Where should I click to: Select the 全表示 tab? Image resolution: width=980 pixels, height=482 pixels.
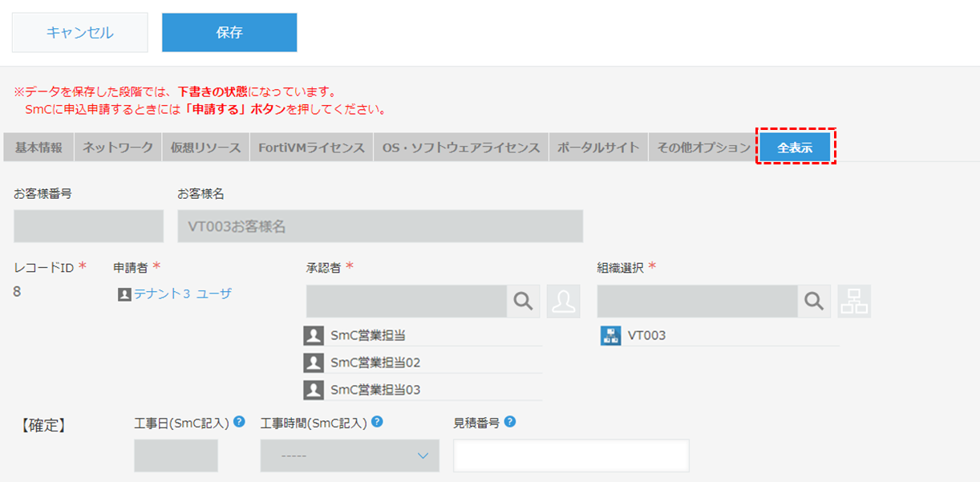[x=795, y=148]
